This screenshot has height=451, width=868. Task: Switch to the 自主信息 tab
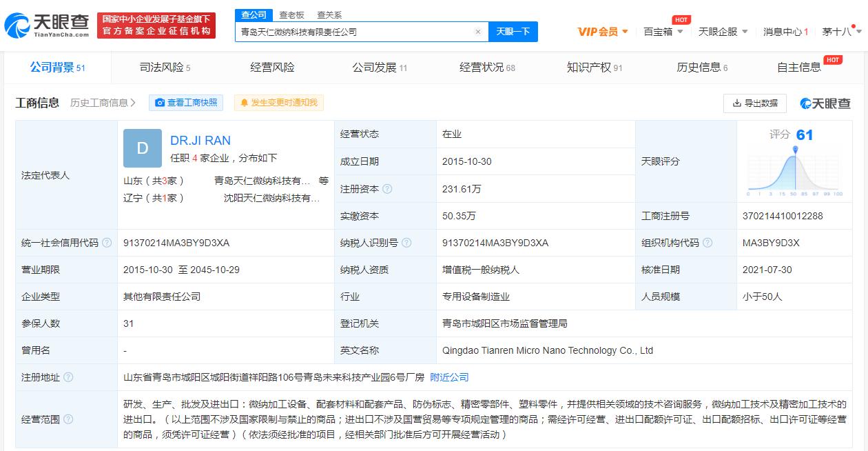coord(799,68)
